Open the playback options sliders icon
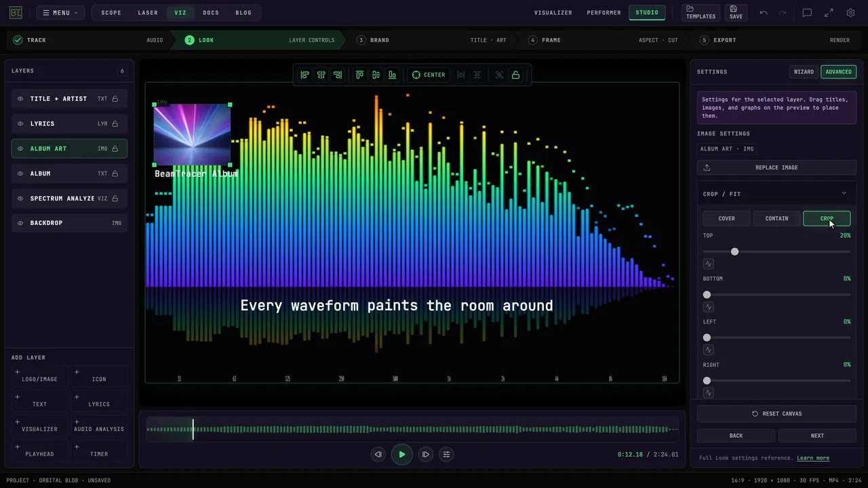The height and width of the screenshot is (488, 868). 446,454
